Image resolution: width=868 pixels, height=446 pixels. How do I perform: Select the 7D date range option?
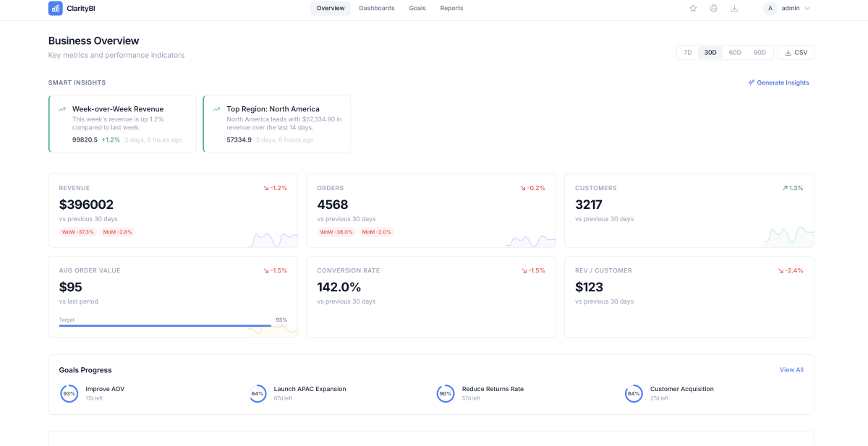[x=686, y=52]
